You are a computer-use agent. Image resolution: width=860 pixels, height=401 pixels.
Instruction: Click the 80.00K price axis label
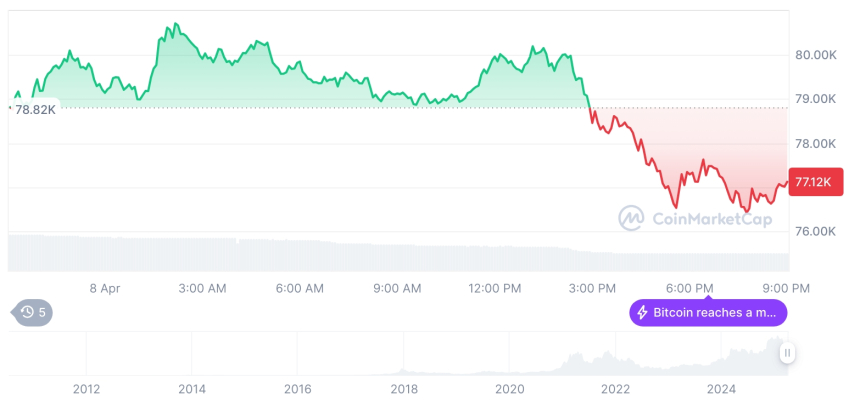coord(815,55)
